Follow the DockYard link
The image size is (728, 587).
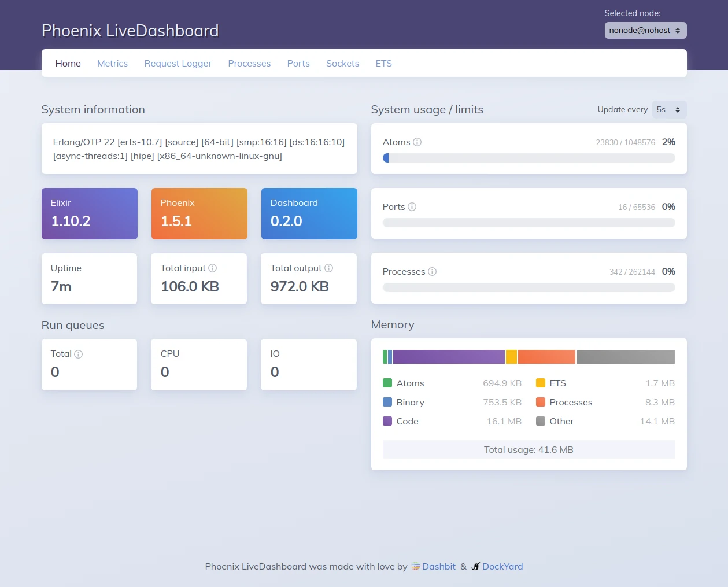(502, 567)
